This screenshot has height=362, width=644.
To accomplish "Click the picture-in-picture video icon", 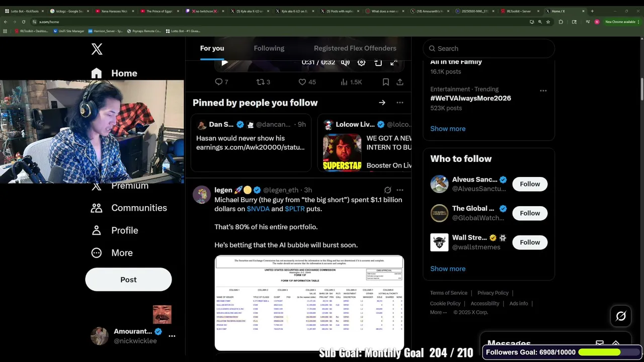I will point(378,62).
